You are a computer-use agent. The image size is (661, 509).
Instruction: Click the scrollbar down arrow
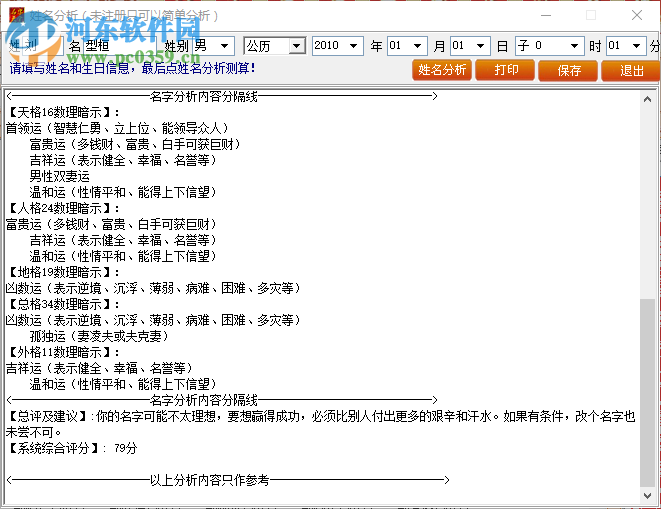[648, 496]
